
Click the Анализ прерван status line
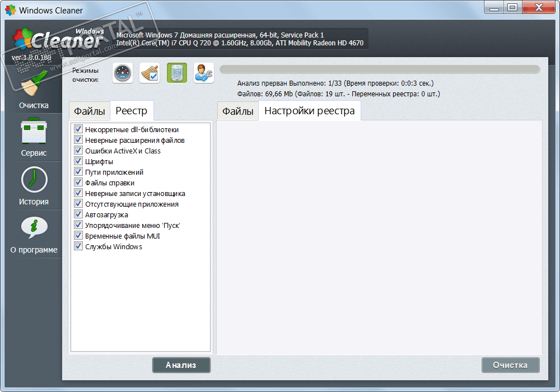pyautogui.click(x=335, y=83)
